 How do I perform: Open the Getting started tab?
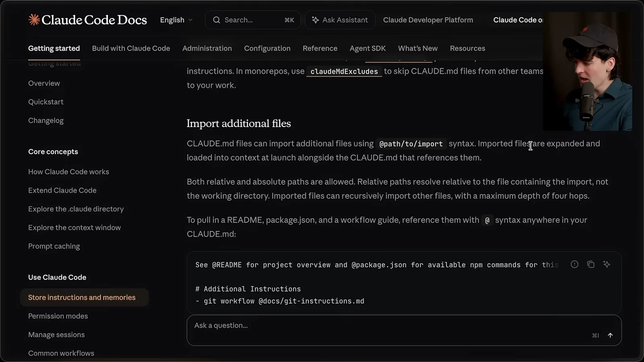click(x=54, y=48)
